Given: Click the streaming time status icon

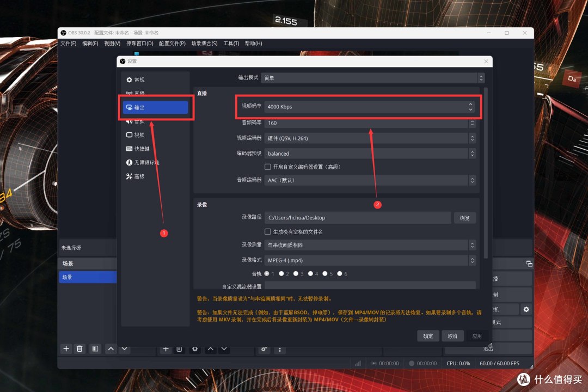Looking at the screenshot, I should tap(373, 363).
